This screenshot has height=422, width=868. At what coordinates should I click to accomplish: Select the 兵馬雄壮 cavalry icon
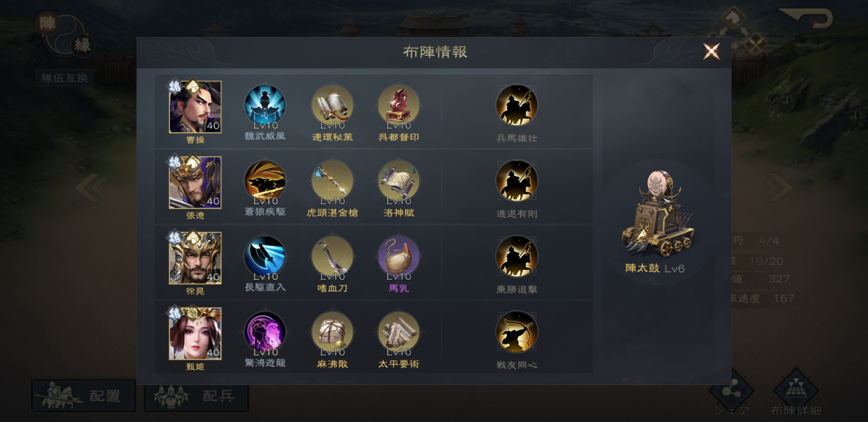516,105
